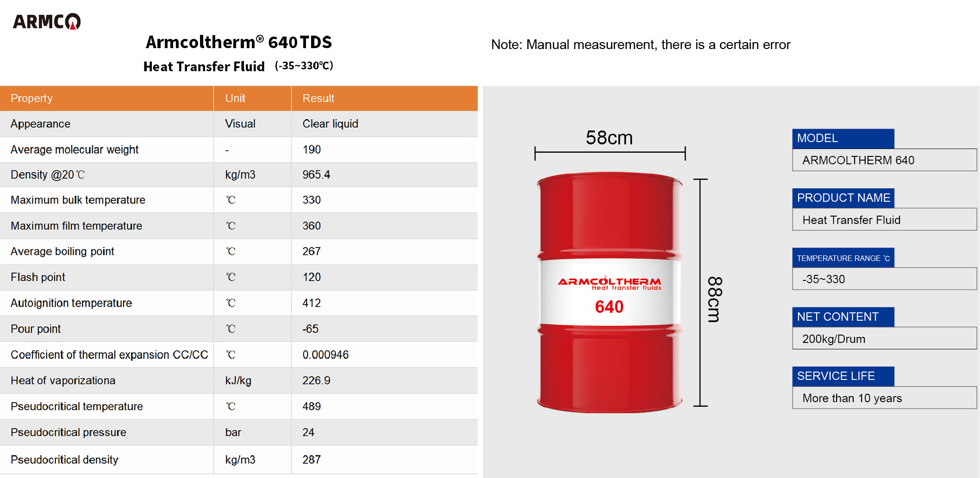Click the kJ/kg unit cell
Screen dimensions: 980x478
pyautogui.click(x=238, y=380)
